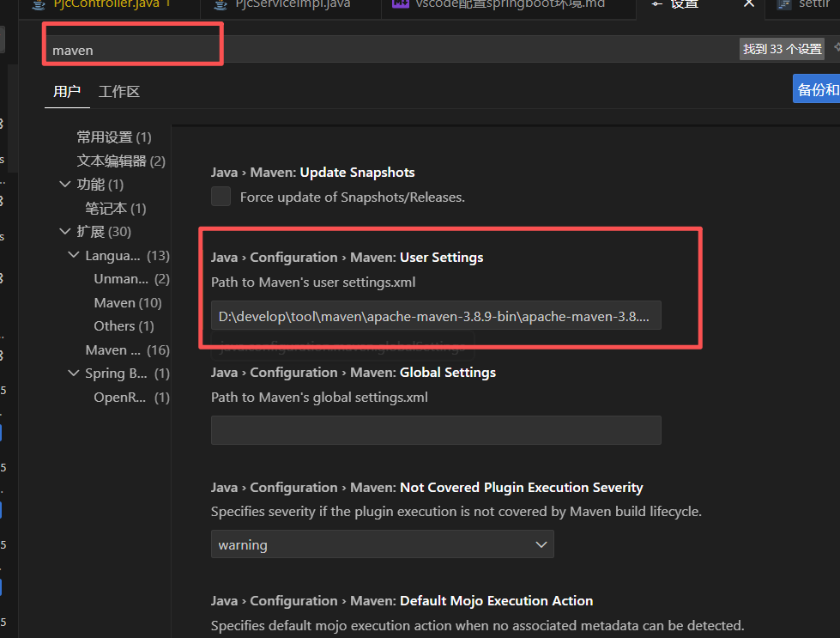Select the 用户 settings tab

67,92
